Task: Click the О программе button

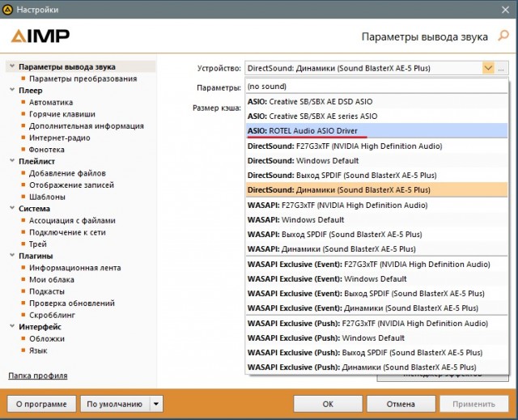Action: click(x=41, y=404)
